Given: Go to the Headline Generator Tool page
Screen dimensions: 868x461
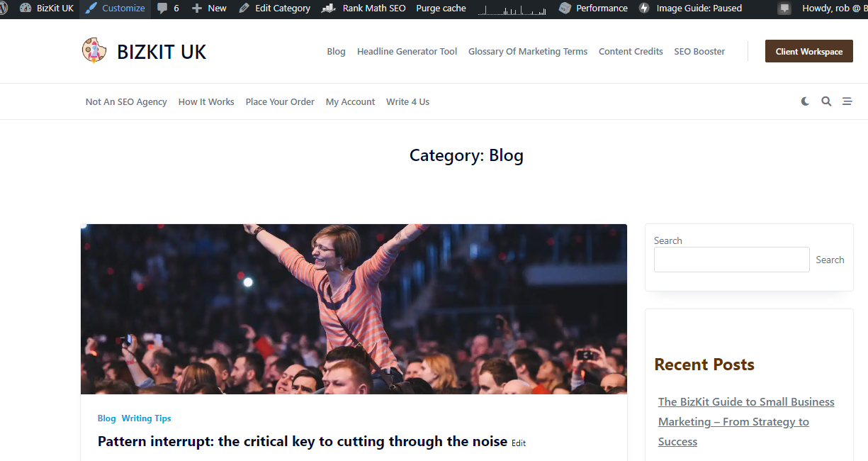Looking at the screenshot, I should [x=407, y=51].
